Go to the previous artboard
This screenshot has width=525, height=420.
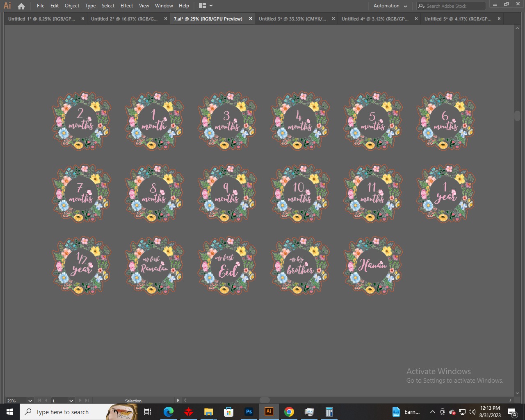click(x=46, y=401)
